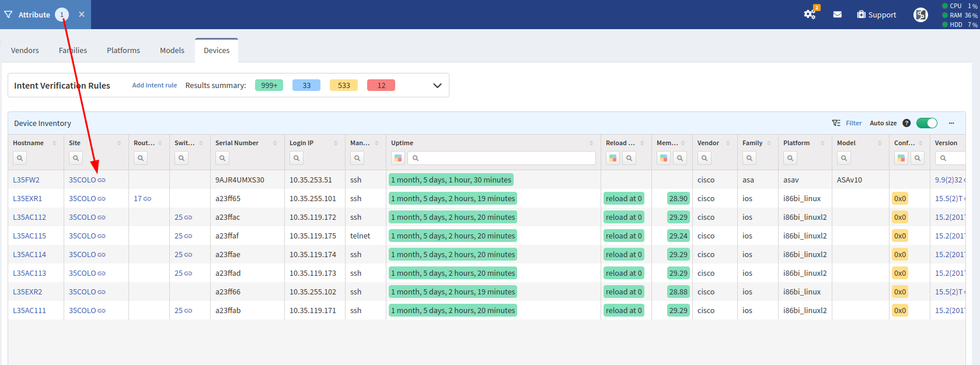
Task: Click serial number 9AJR4UMXS30 cell
Action: tap(240, 180)
